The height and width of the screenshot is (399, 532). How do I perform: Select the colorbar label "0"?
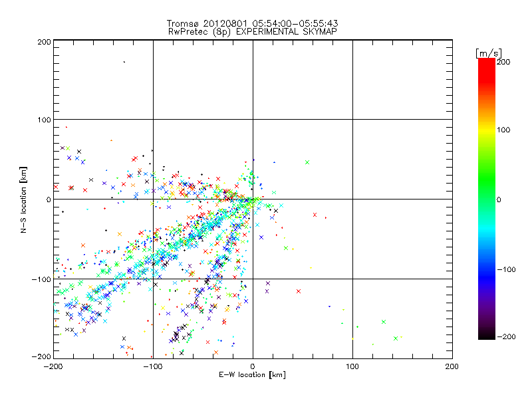coord(499,200)
